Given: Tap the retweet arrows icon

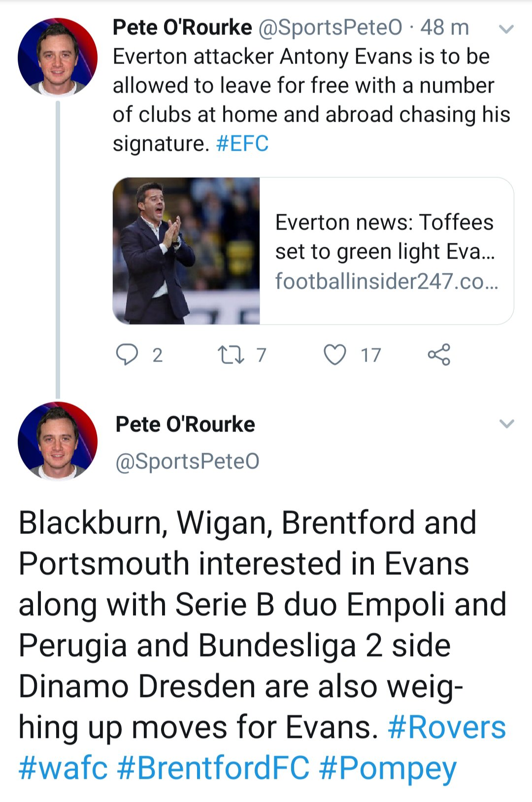Looking at the screenshot, I should pos(231,354).
